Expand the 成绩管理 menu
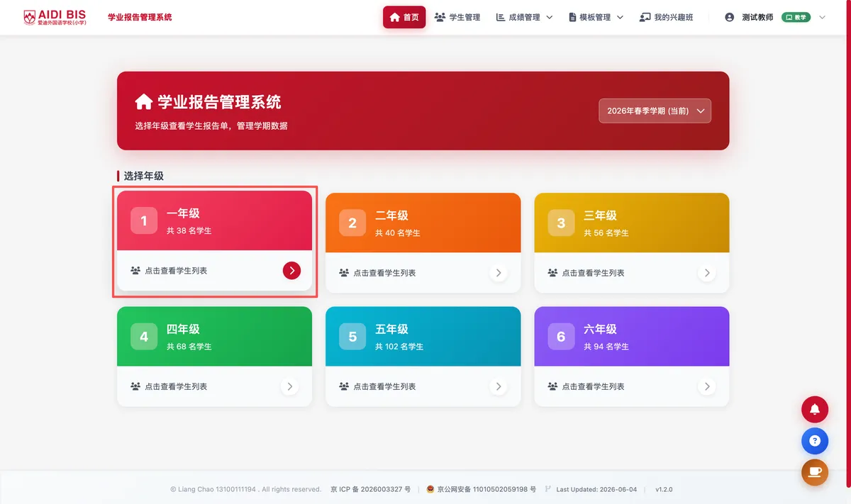The image size is (851, 504). click(525, 17)
